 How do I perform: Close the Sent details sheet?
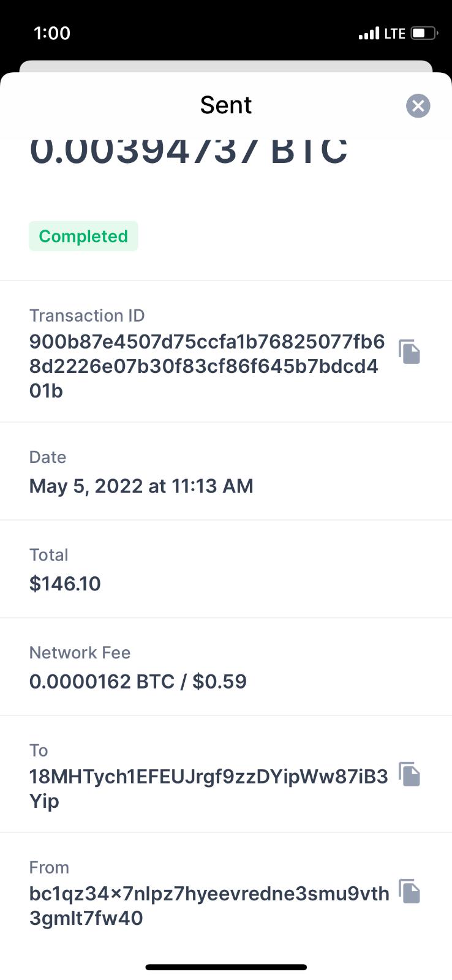tap(418, 106)
